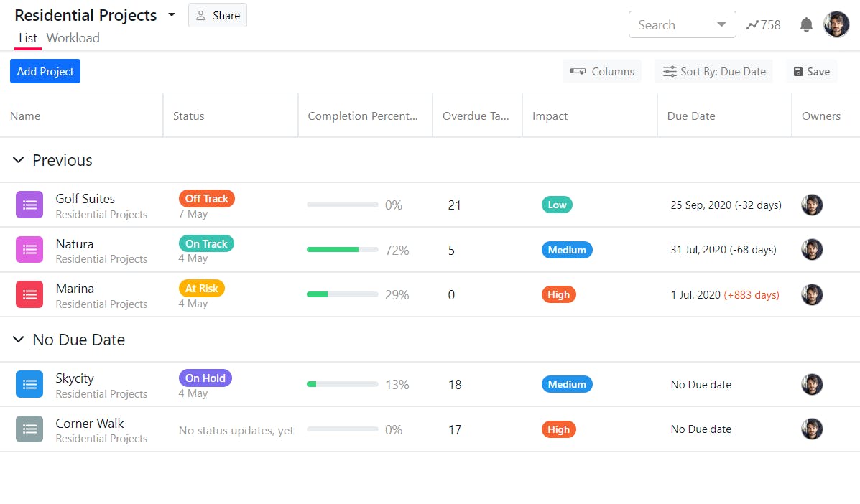Click the gray Corner Walk project icon
Screen dimensions: 860x504
click(29, 429)
